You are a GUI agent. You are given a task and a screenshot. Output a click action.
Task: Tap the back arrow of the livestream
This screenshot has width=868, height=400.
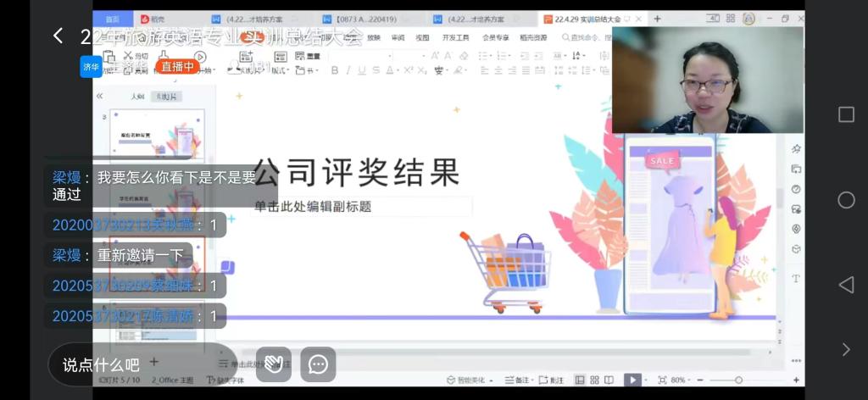(58, 36)
